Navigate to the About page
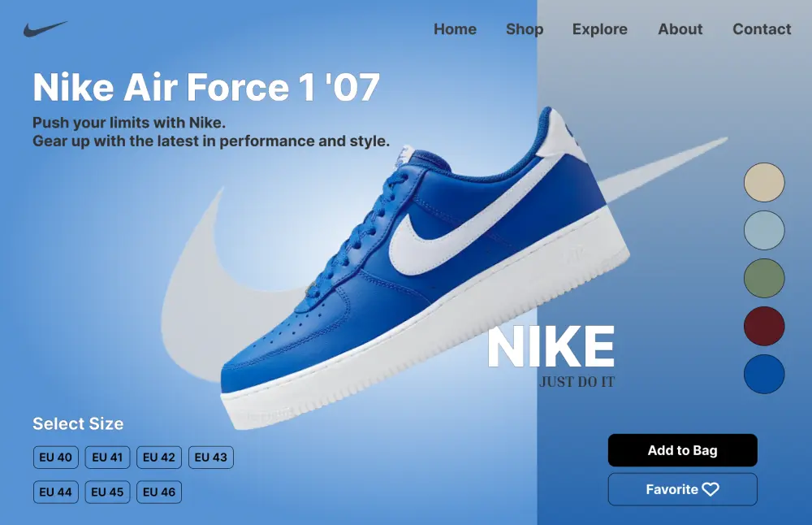The image size is (812, 525). tap(680, 29)
